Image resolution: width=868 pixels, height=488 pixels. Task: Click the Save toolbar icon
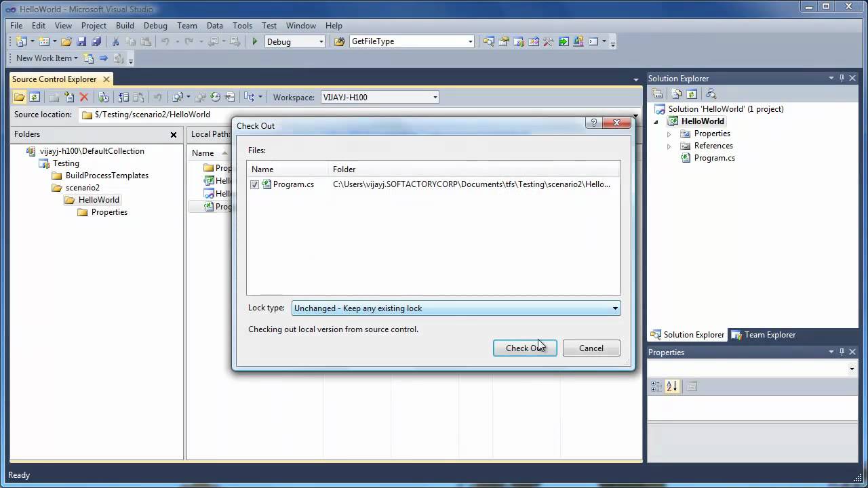[x=81, y=41]
